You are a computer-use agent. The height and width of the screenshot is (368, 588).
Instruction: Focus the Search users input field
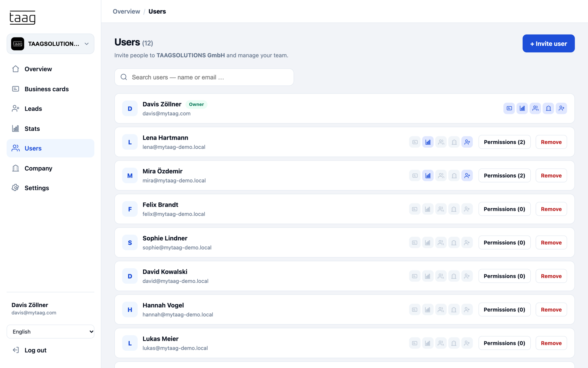pos(204,77)
